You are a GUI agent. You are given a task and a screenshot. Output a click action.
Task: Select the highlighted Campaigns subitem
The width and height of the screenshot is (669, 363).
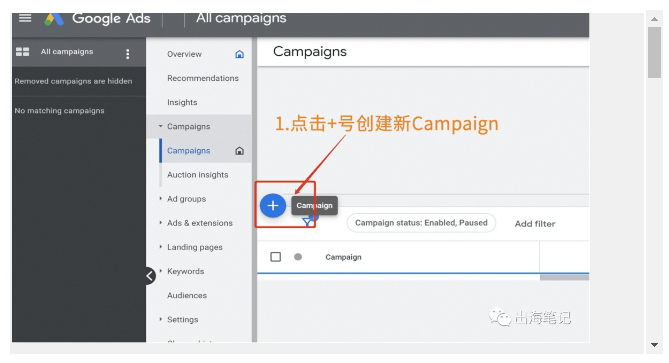tap(189, 151)
